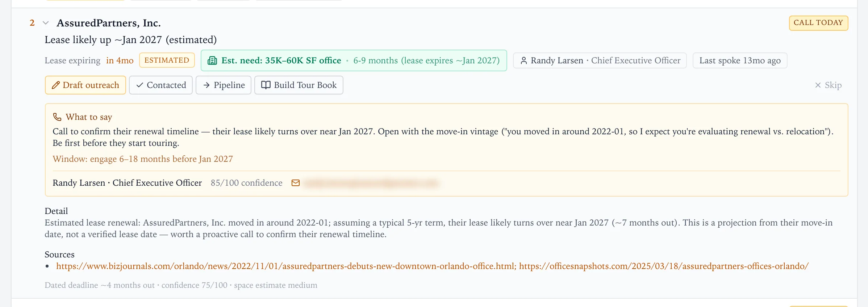Click the 'in 4mo' lease expiring text
Image resolution: width=868 pixels, height=307 pixels.
pyautogui.click(x=120, y=60)
